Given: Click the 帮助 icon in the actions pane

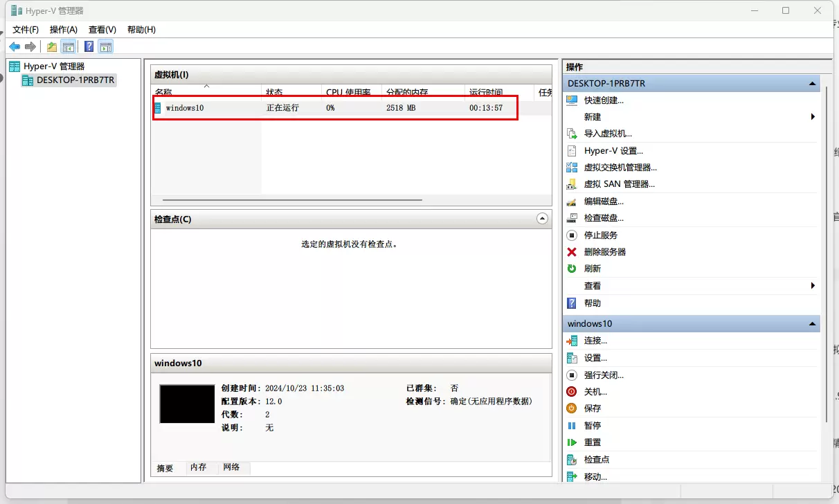Looking at the screenshot, I should coord(572,303).
